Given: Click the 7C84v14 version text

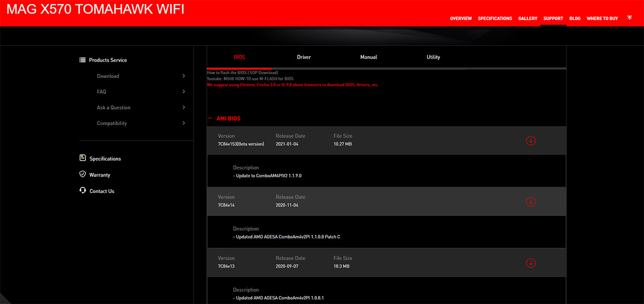Looking at the screenshot, I should point(226,205).
